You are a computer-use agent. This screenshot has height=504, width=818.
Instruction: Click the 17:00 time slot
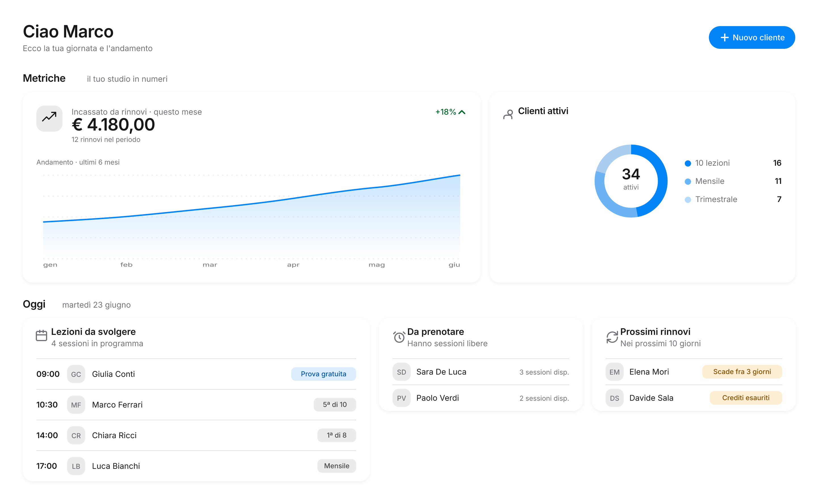pyautogui.click(x=47, y=466)
